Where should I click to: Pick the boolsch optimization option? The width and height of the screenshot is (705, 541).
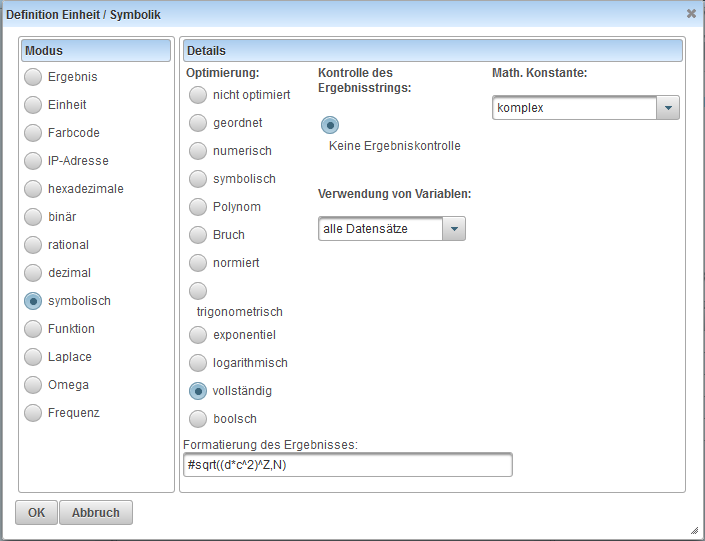tap(198, 419)
